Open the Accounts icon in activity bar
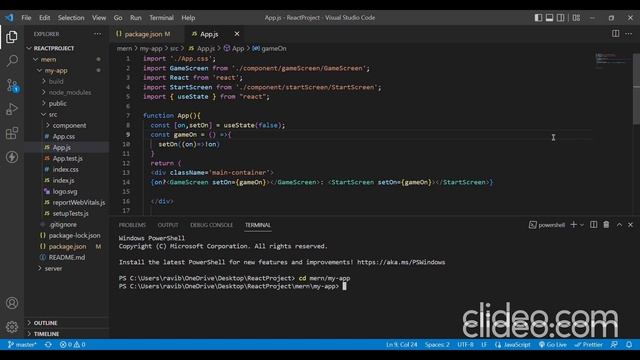Image resolution: width=640 pixels, height=360 pixels. [x=12, y=303]
